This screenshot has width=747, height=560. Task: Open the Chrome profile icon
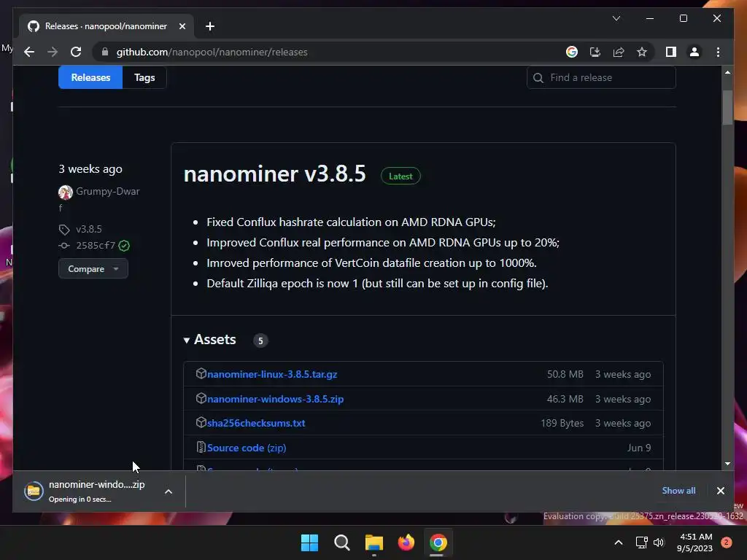[694, 52]
